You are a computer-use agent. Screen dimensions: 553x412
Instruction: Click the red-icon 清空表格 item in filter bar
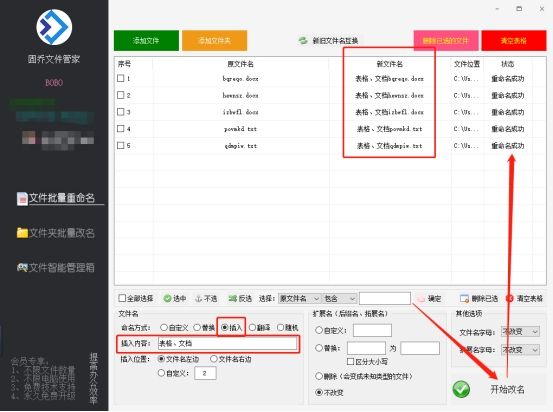point(525,298)
